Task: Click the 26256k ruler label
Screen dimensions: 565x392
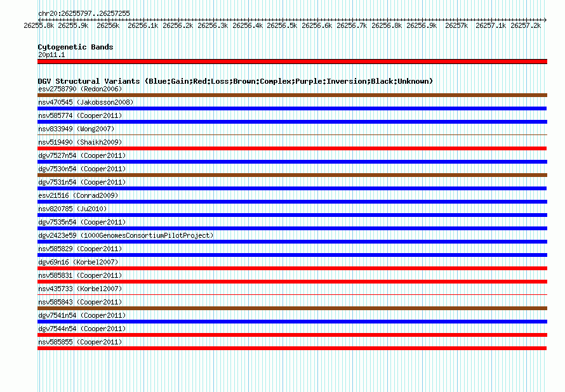Action: point(108,25)
